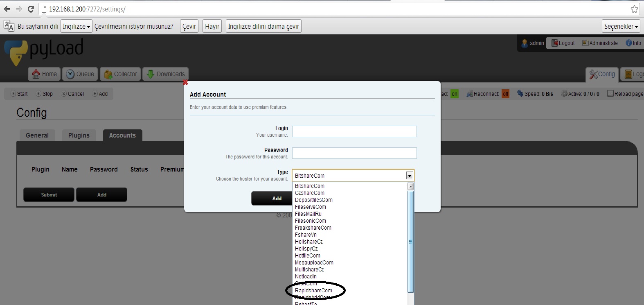The height and width of the screenshot is (305, 644).
Task: Select HellshareCz from the hoster list
Action: (350, 242)
